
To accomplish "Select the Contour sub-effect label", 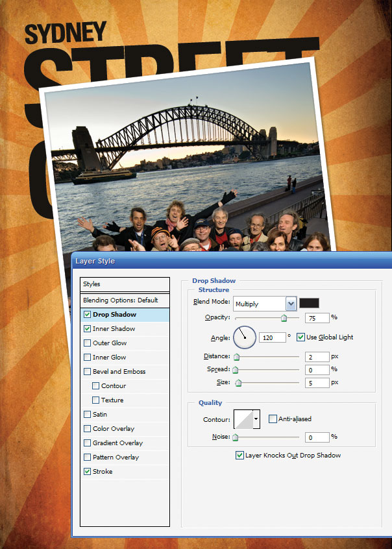I will point(114,386).
